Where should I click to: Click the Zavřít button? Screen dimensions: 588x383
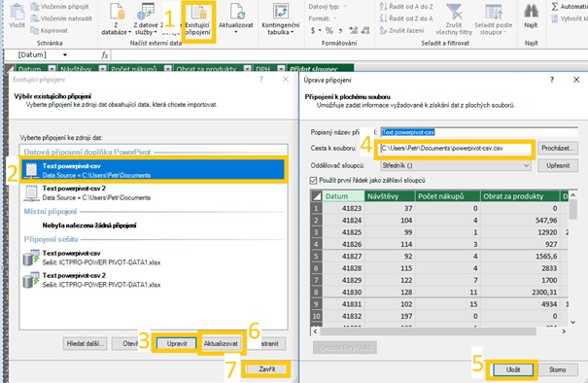click(x=266, y=369)
